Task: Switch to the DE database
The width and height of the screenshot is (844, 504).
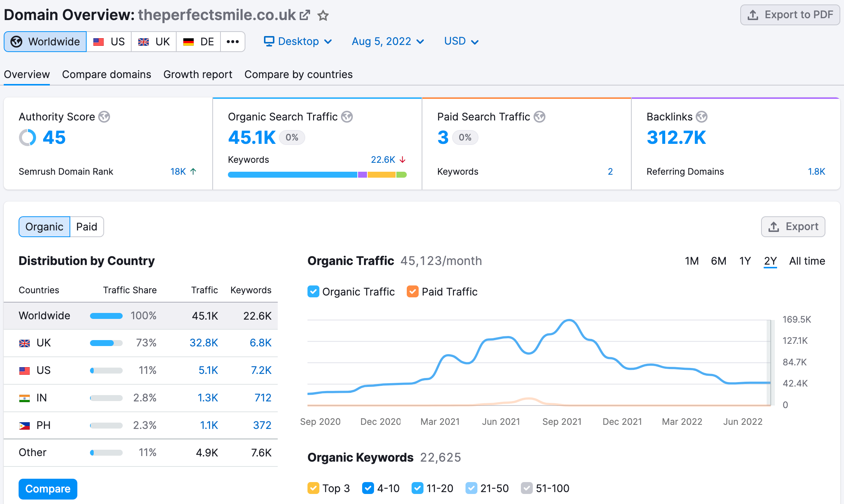Action: click(x=199, y=42)
